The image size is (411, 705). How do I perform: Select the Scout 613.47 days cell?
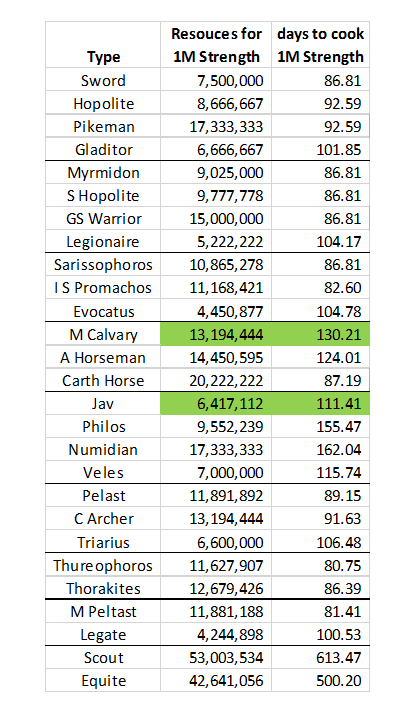(x=320, y=657)
